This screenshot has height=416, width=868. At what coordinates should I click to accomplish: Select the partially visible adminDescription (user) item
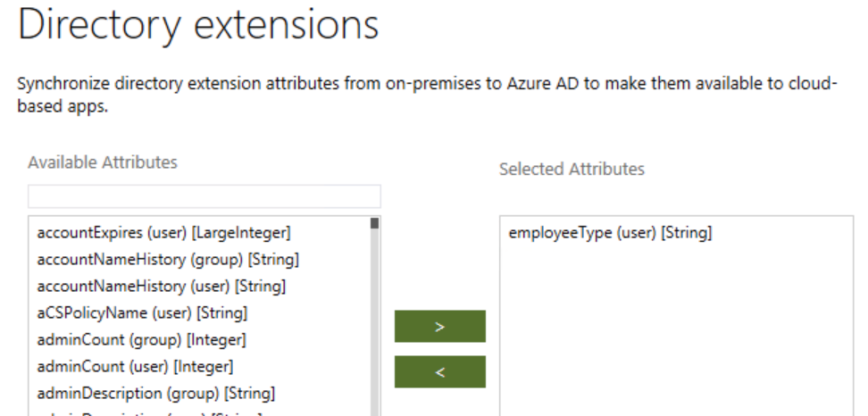(x=149, y=413)
